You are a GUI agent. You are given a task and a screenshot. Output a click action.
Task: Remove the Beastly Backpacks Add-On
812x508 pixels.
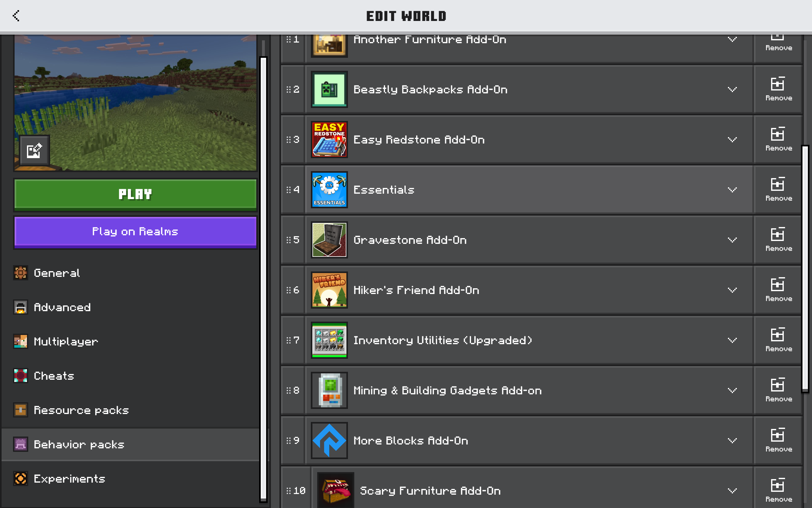coord(778,89)
